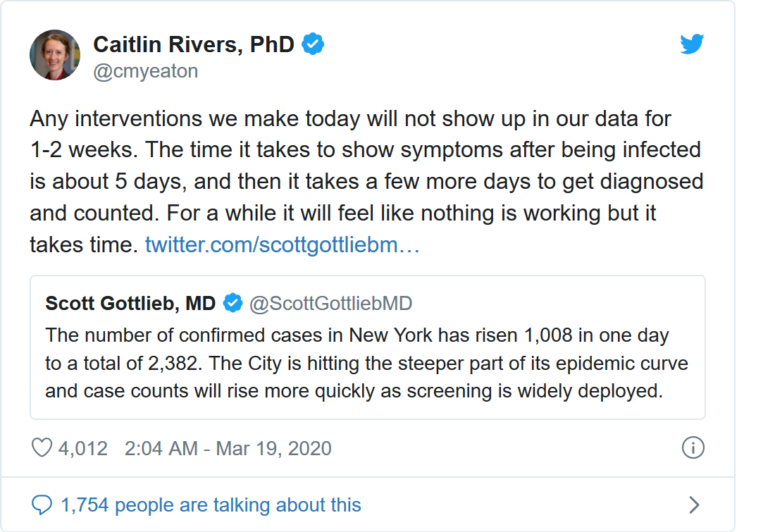Expand the conversation with the right chevron
The width and height of the screenshot is (775, 532).
(694, 505)
